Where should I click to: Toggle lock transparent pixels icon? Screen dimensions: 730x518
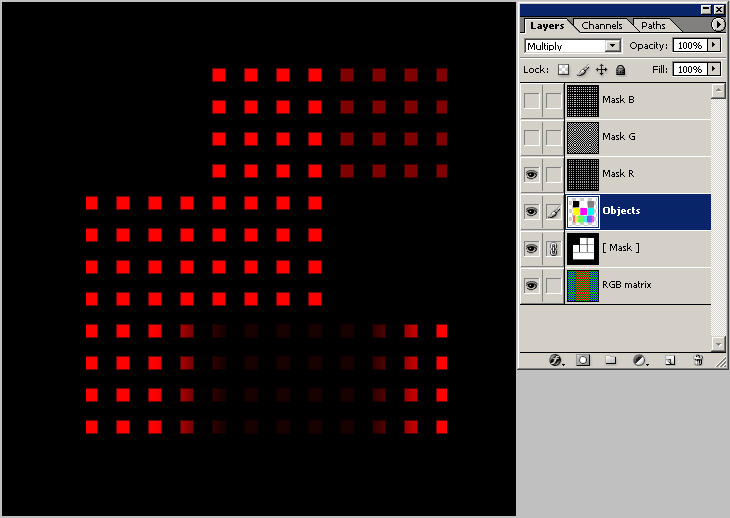[564, 70]
